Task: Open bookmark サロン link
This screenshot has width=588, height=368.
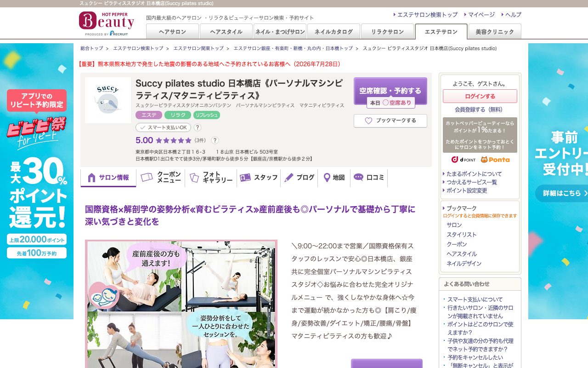Action: (x=454, y=225)
